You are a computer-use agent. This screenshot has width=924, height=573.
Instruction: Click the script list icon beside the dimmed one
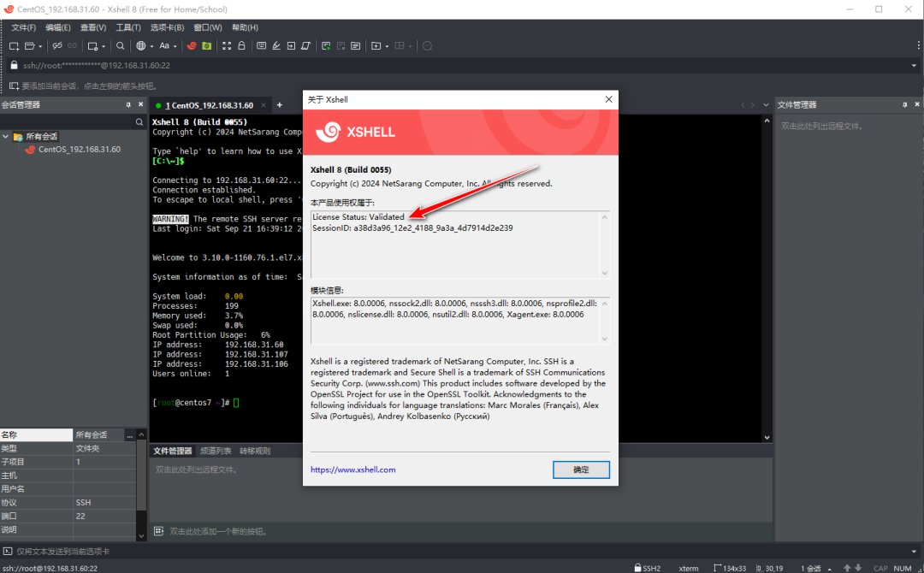coord(355,46)
